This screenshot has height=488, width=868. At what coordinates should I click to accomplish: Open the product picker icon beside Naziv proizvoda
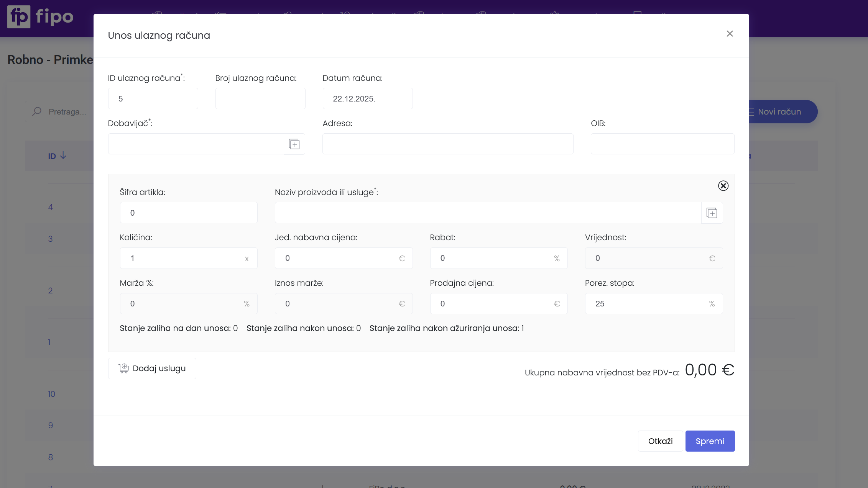point(712,213)
